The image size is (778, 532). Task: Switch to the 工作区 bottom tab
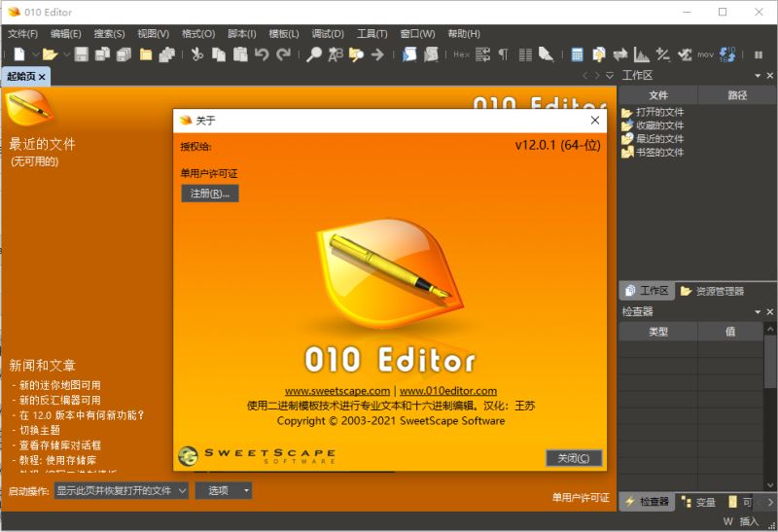[647, 291]
